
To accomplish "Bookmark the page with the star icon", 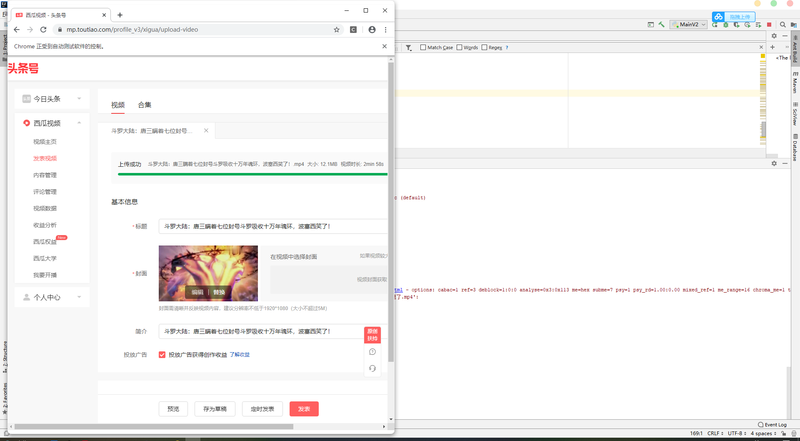I will tap(337, 30).
